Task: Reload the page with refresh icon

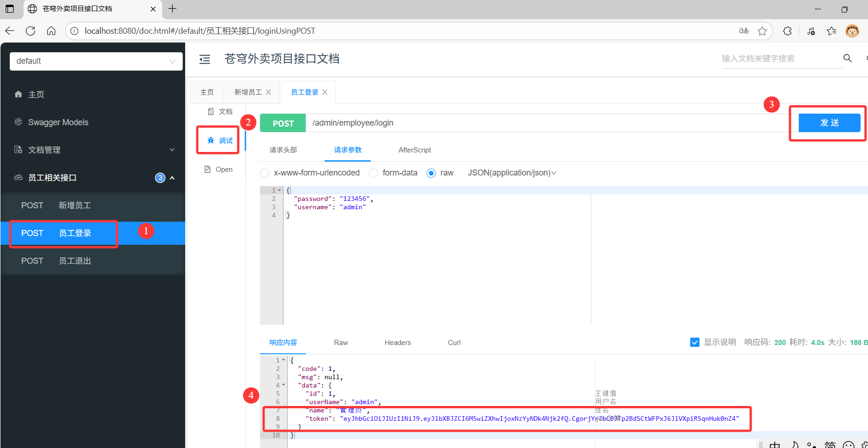Action: pos(30,31)
